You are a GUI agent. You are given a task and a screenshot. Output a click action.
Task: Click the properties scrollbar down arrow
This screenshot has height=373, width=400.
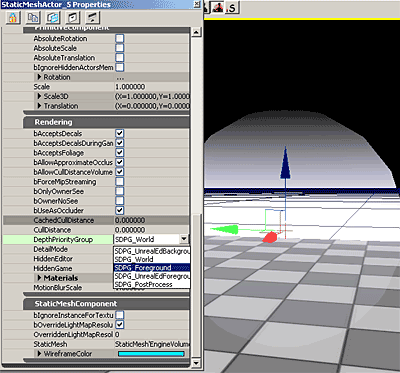click(196, 362)
